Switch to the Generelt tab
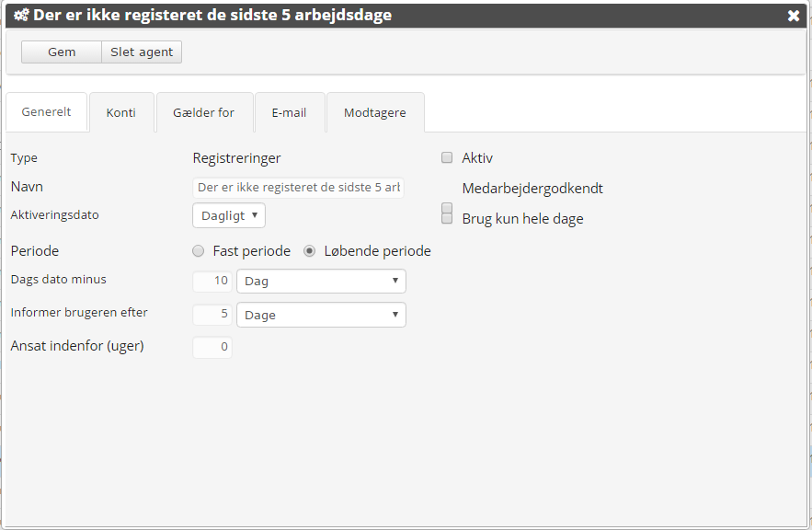This screenshot has width=812, height=530. 46,112
